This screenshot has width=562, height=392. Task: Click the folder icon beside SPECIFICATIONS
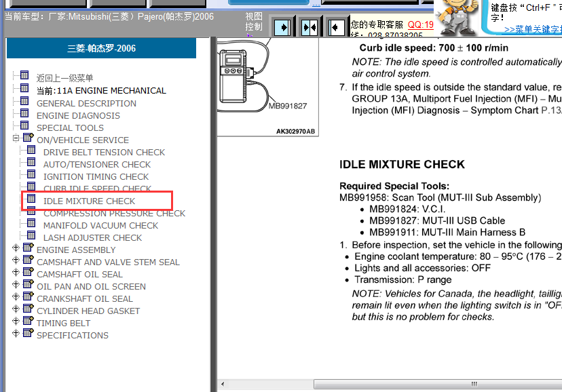tap(29, 332)
